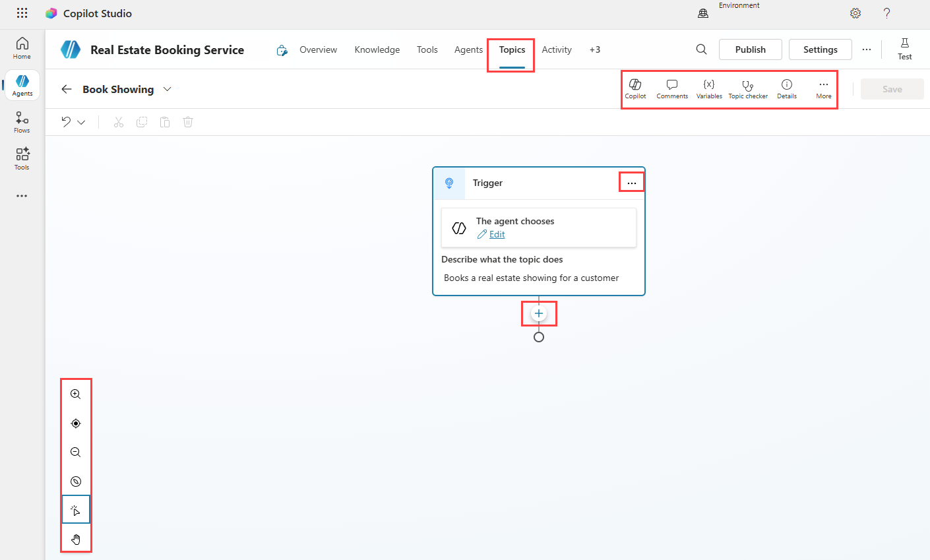Image resolution: width=930 pixels, height=560 pixels.
Task: Switch to the Tools tab
Action: pyautogui.click(x=427, y=49)
